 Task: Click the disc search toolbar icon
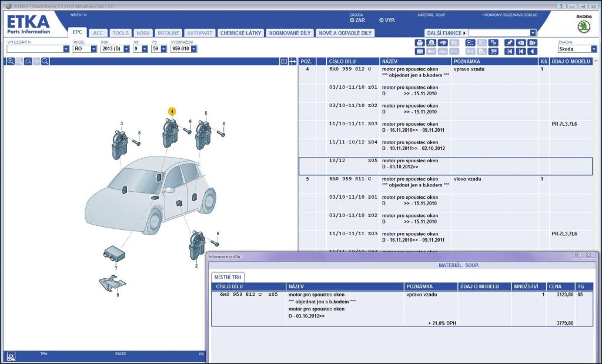pos(431,42)
